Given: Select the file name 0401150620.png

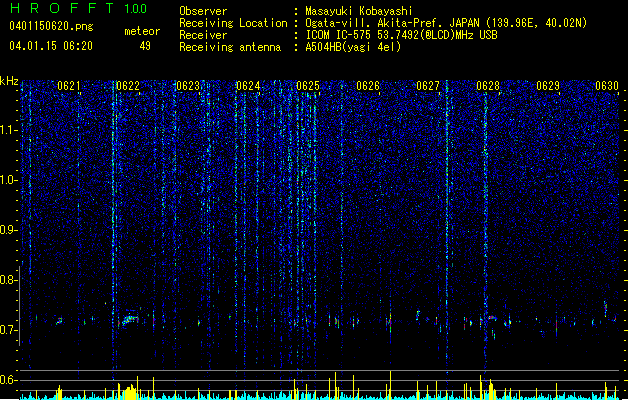Looking at the screenshot, I should pos(51,26).
